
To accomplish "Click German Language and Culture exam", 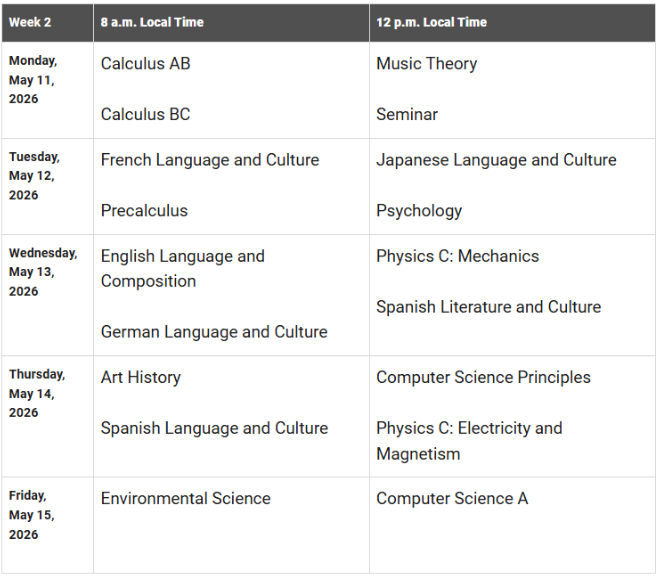I will pos(214,332).
